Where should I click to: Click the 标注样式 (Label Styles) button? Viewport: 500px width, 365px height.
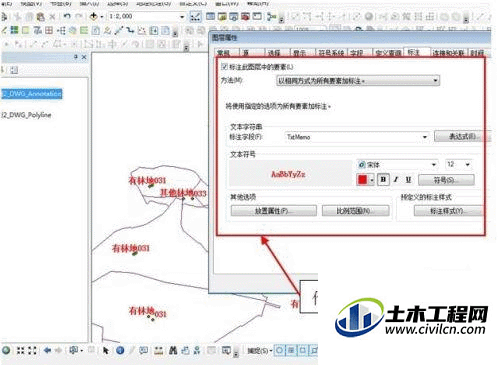(x=448, y=211)
